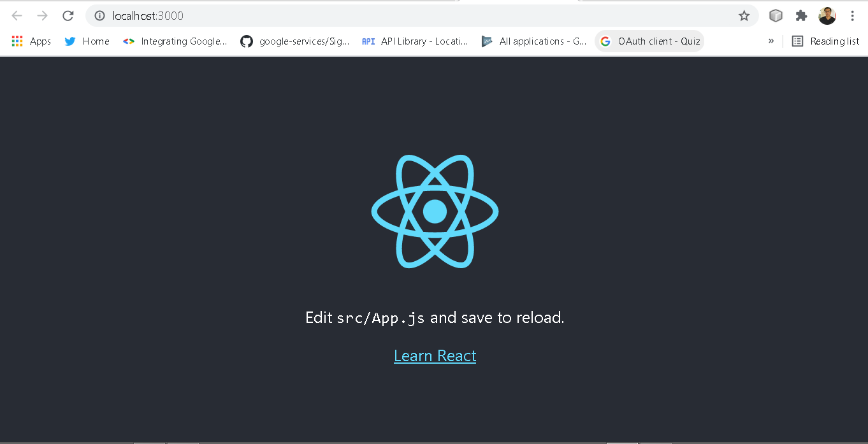Expand the hidden bookmarks overflow chevron

click(771, 41)
